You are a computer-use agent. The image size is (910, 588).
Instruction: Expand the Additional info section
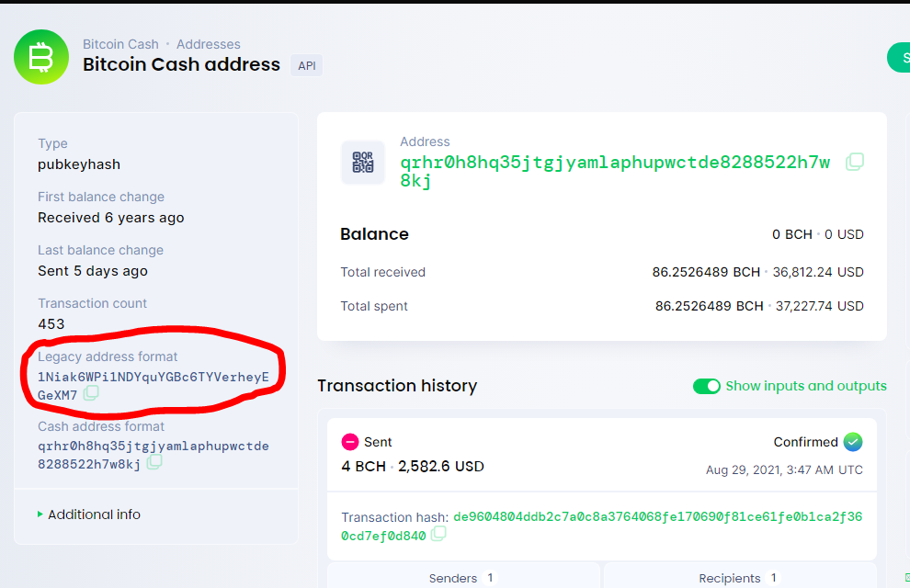coord(89,514)
